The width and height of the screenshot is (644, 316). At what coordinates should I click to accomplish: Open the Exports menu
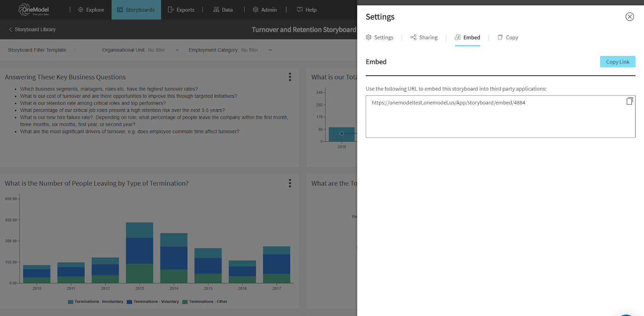click(181, 10)
